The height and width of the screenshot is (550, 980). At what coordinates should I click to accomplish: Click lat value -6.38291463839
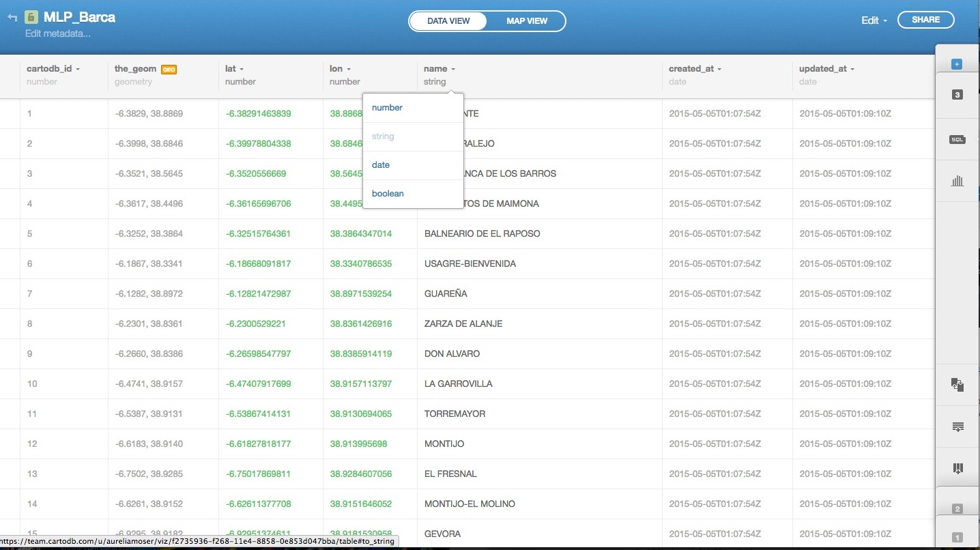pos(259,114)
